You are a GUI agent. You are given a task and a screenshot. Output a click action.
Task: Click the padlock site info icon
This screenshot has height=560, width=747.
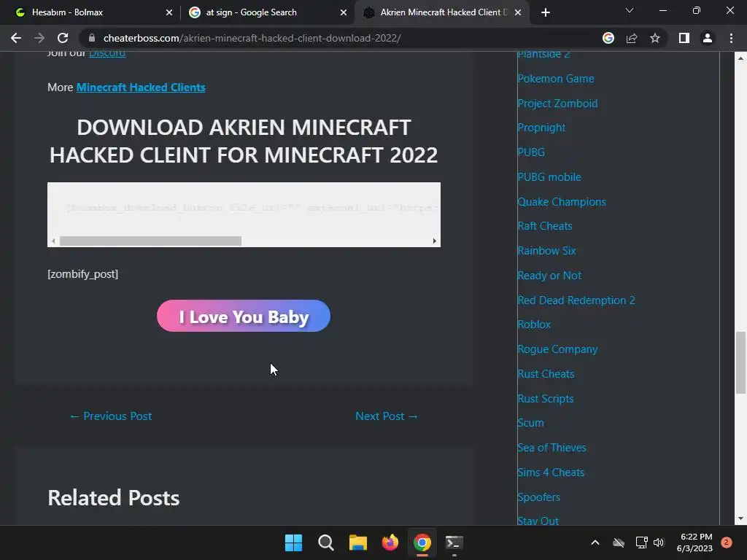92,38
